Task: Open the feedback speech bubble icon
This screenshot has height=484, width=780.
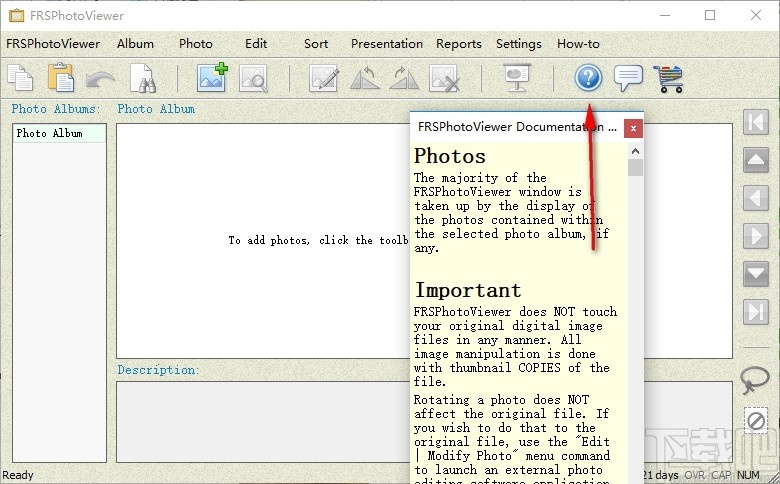Action: click(x=628, y=78)
